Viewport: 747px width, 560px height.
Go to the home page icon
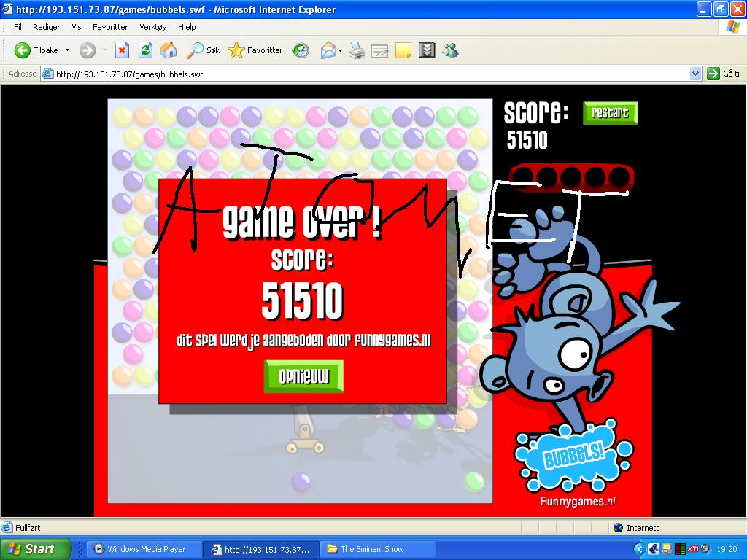coord(169,50)
